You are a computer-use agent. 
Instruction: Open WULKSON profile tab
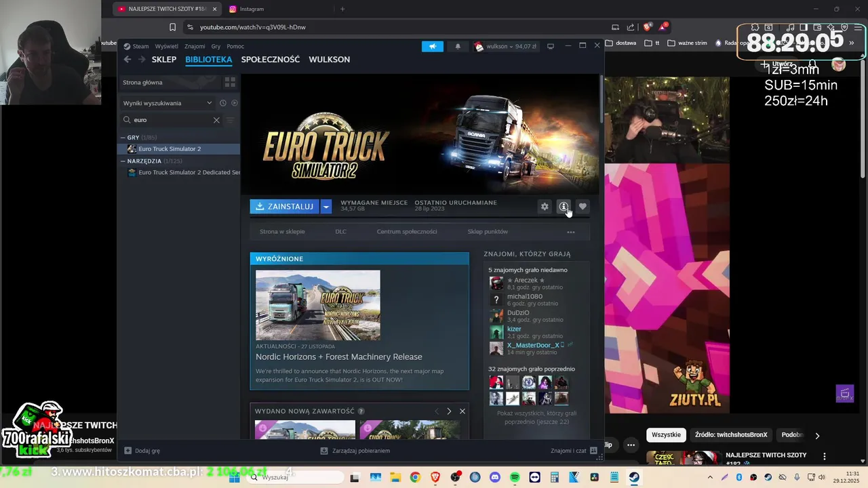click(x=330, y=60)
